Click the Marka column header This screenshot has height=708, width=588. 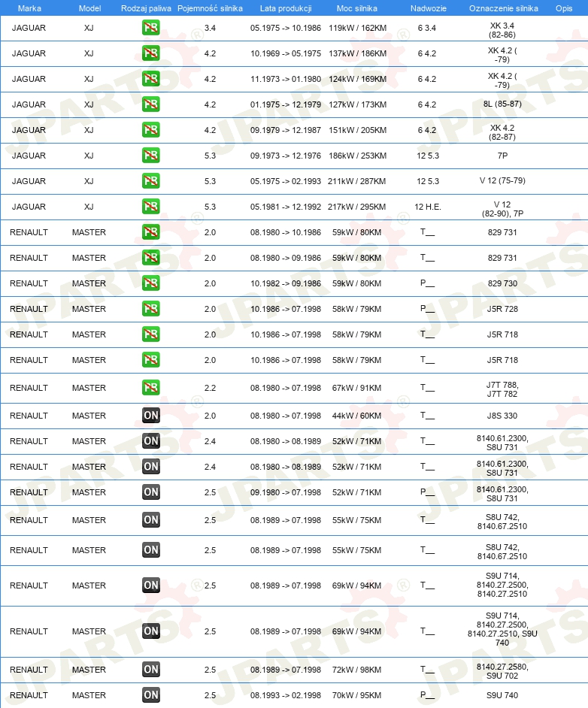point(29,8)
